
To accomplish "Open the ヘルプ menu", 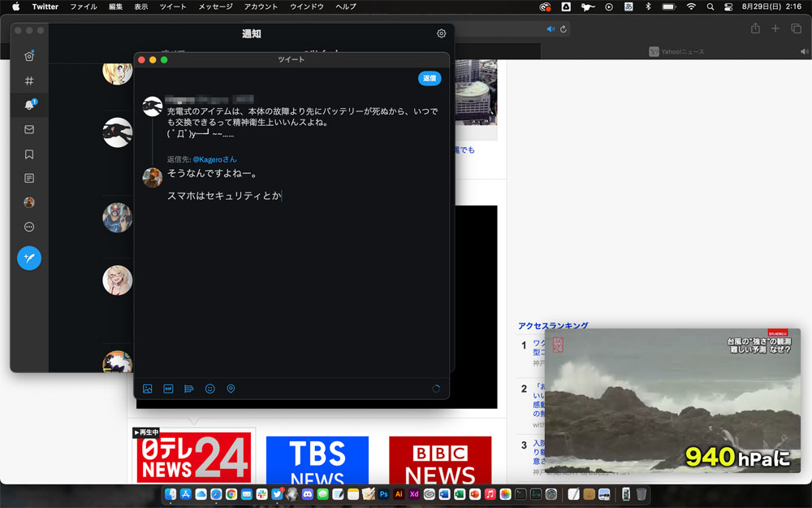I will (345, 7).
